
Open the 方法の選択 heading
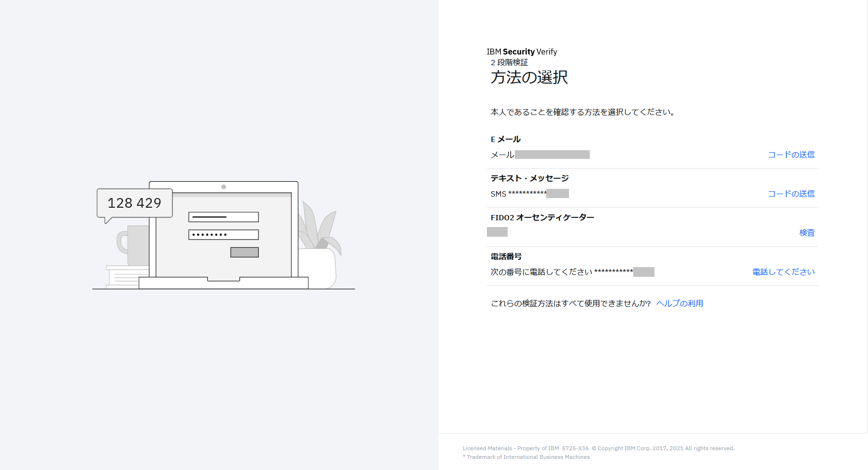(x=529, y=77)
